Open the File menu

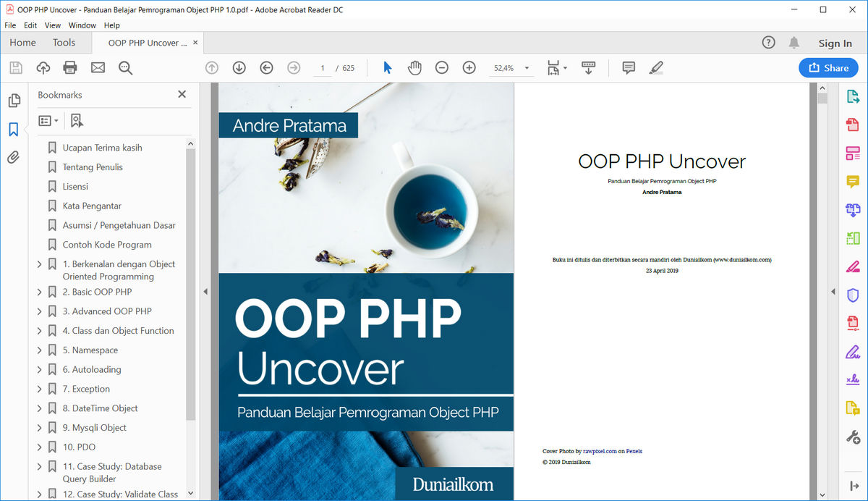(10, 25)
